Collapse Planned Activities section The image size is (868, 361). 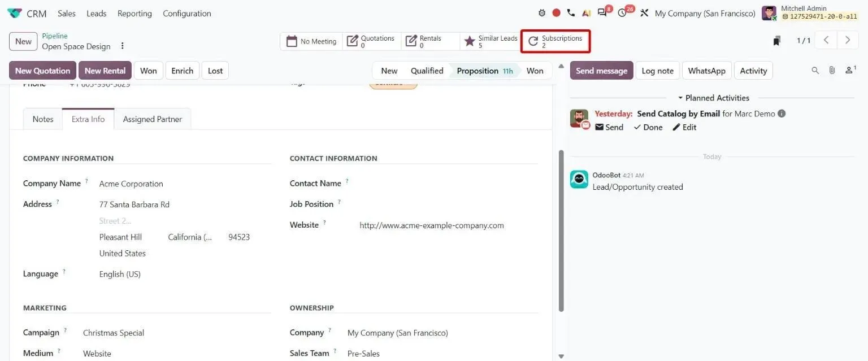click(713, 98)
